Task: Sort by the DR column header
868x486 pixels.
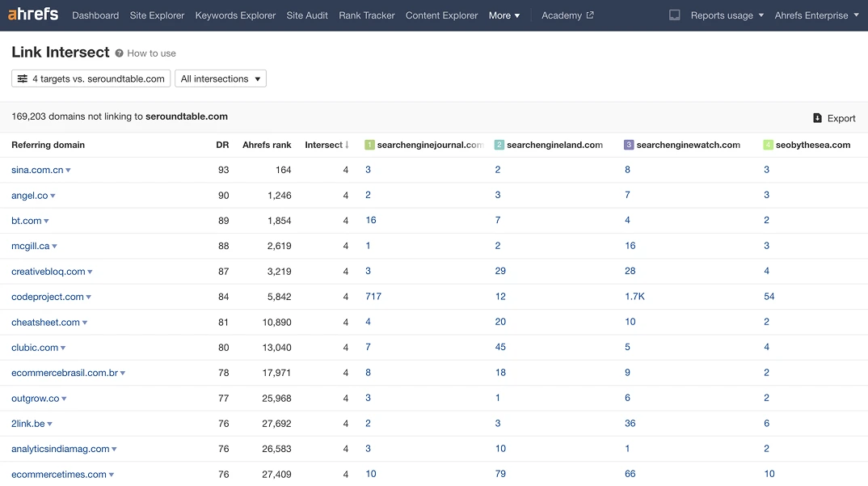Action: pyautogui.click(x=222, y=146)
